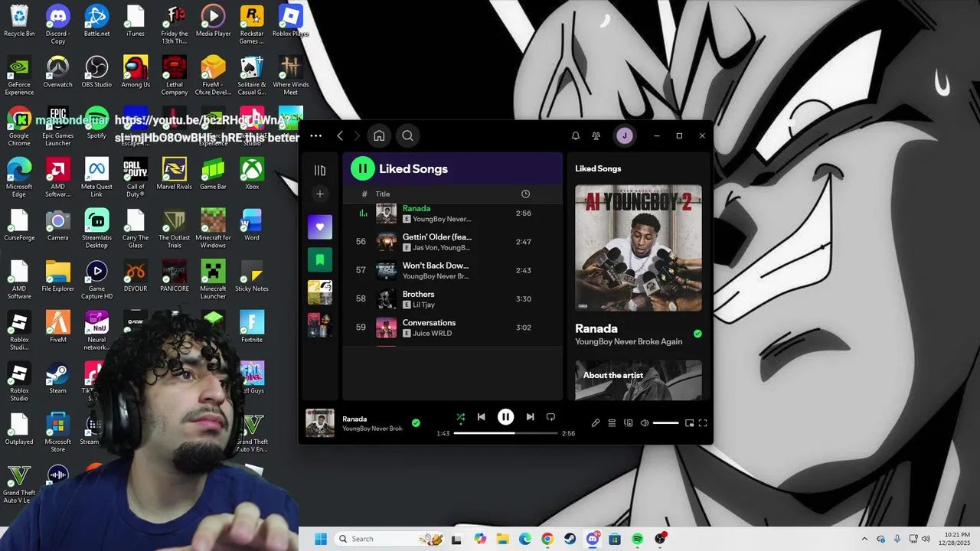Viewport: 980px width, 551px height.
Task: Click the taskbar Search box
Action: coord(390,539)
